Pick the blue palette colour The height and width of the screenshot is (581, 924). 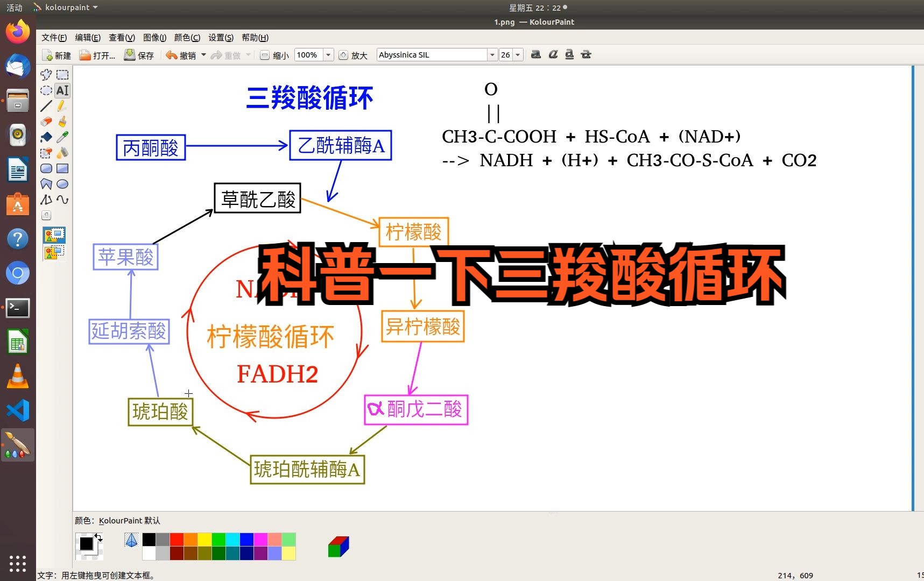(246, 540)
